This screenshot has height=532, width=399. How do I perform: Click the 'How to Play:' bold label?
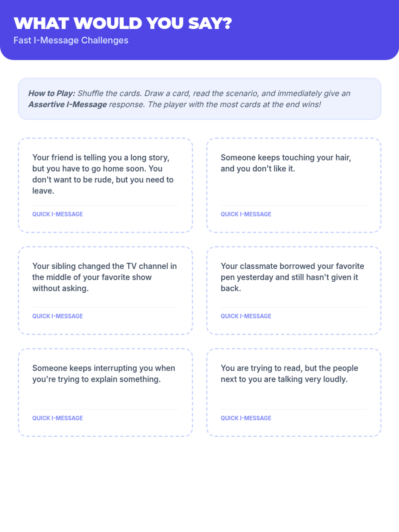(52, 93)
